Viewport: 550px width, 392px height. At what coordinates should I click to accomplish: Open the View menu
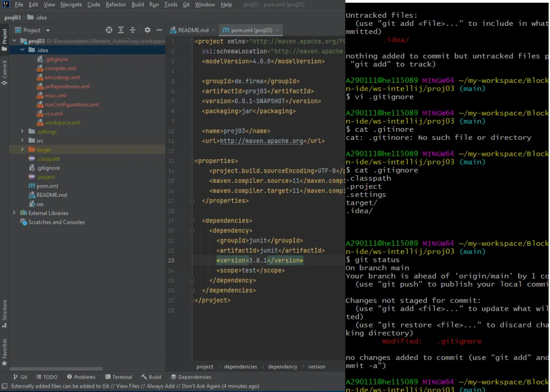(x=49, y=4)
